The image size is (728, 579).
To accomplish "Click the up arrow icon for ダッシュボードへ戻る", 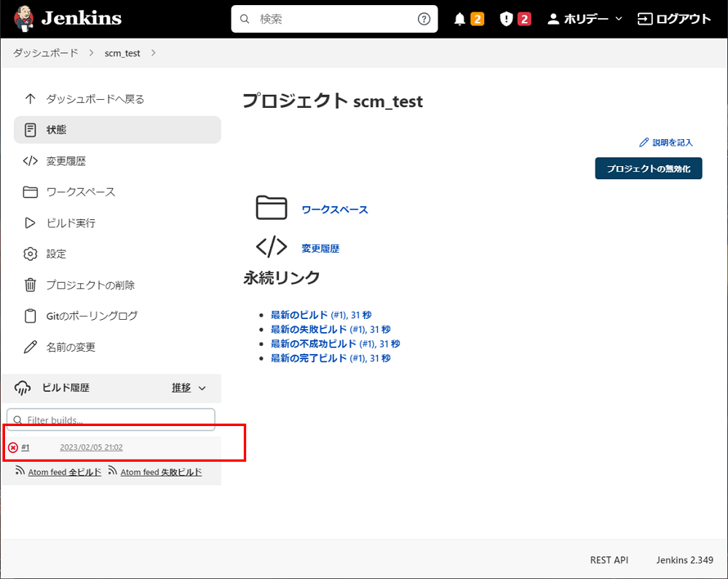I will (30, 99).
